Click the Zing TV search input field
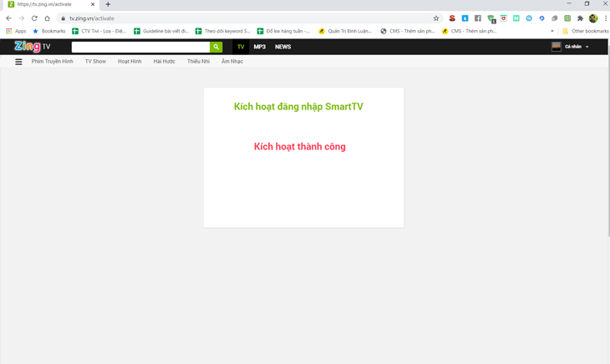 coord(141,47)
